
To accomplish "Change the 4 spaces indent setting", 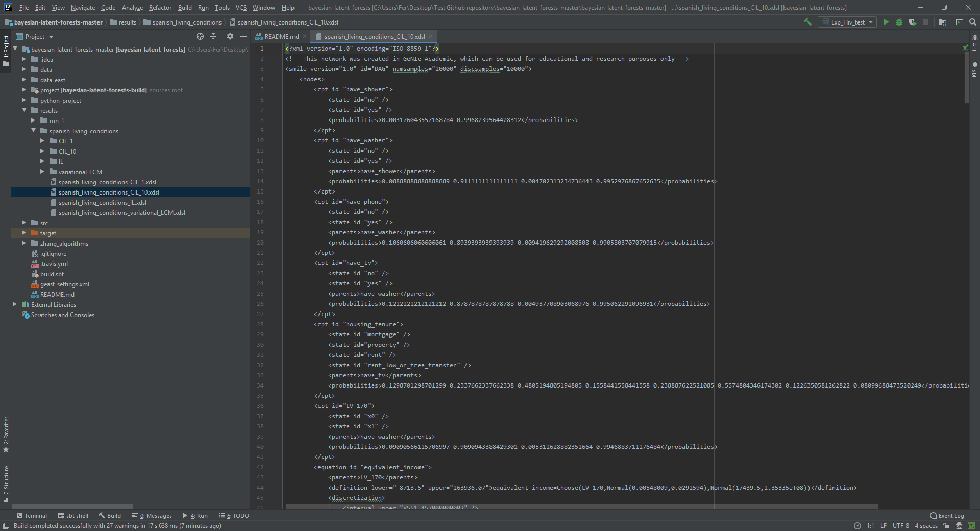I will click(x=926, y=526).
